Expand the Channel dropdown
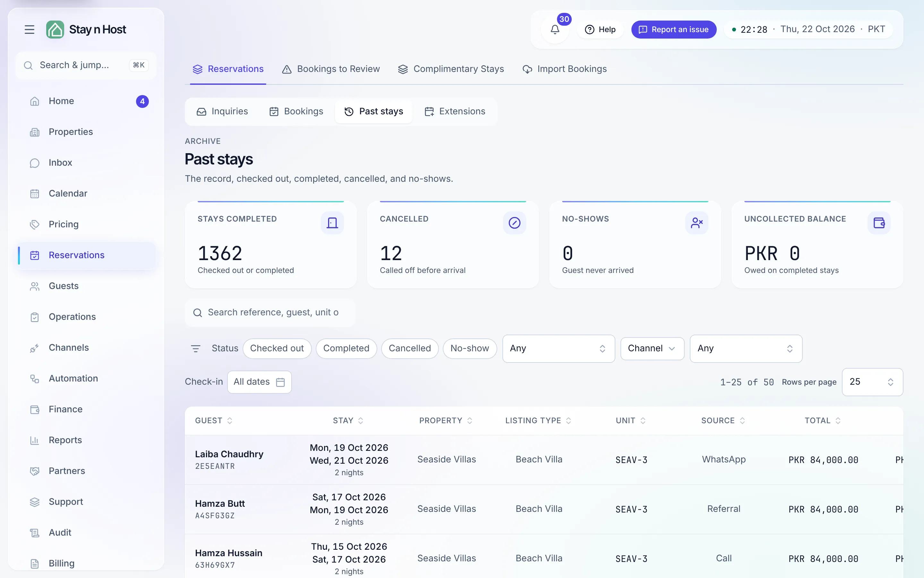Viewport: 924px width, 578px height. pyautogui.click(x=652, y=348)
